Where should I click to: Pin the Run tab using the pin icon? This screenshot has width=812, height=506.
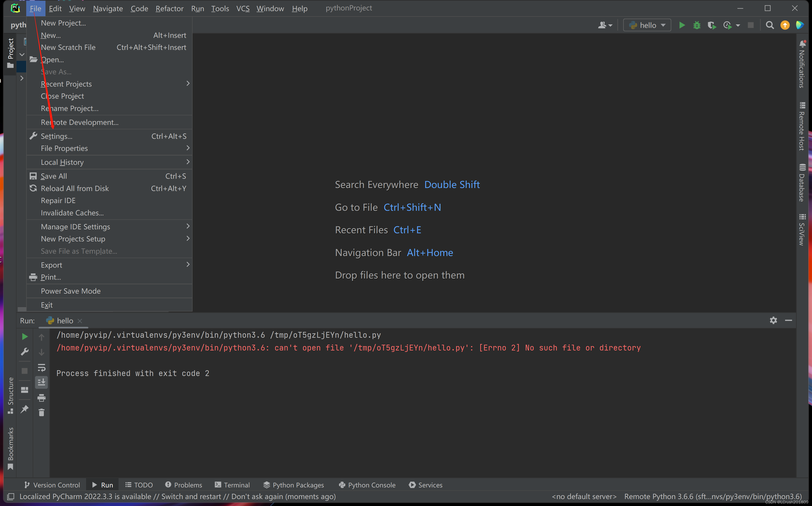24,409
